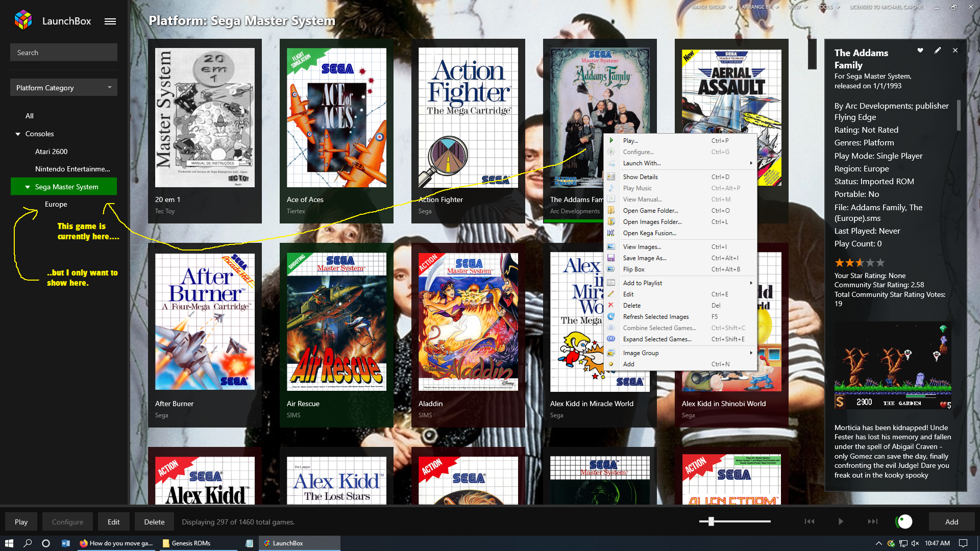Open the LaunchBox hamburger menu

click(x=110, y=21)
